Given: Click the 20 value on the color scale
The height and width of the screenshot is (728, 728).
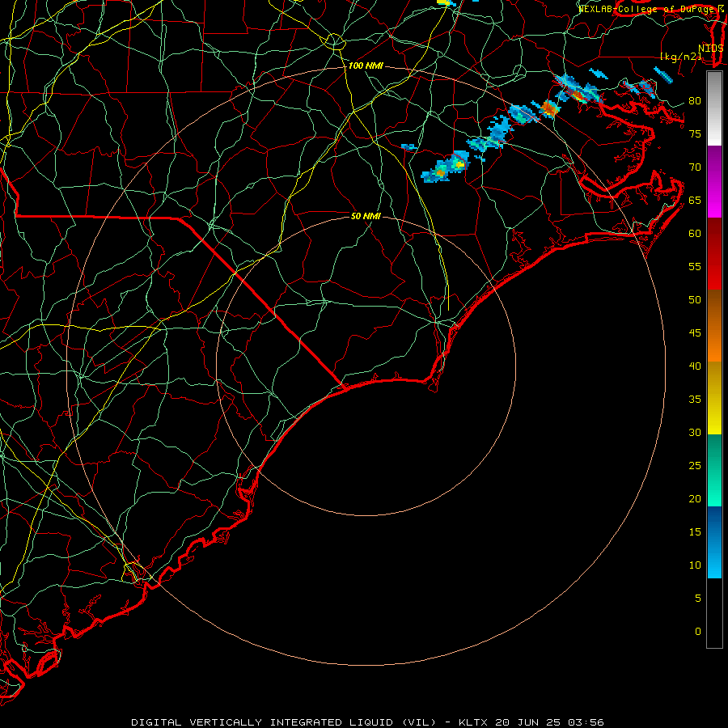Looking at the screenshot, I should click(x=695, y=499).
